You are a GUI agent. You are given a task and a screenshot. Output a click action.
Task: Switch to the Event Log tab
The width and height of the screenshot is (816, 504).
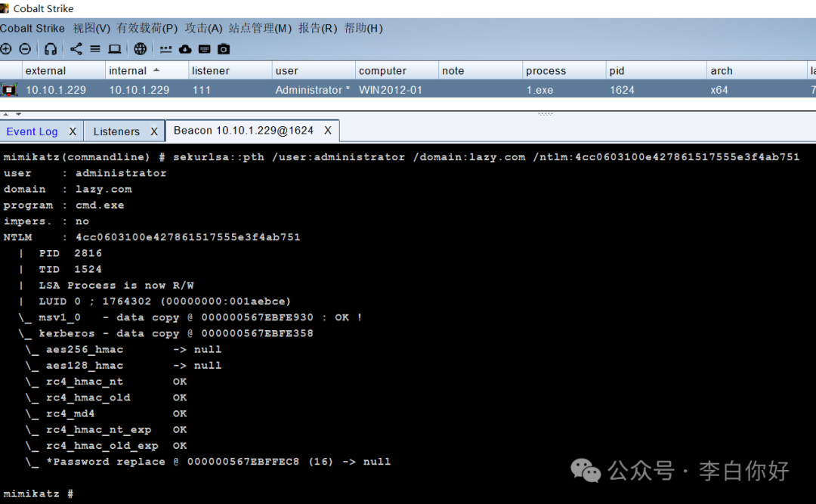(x=32, y=131)
